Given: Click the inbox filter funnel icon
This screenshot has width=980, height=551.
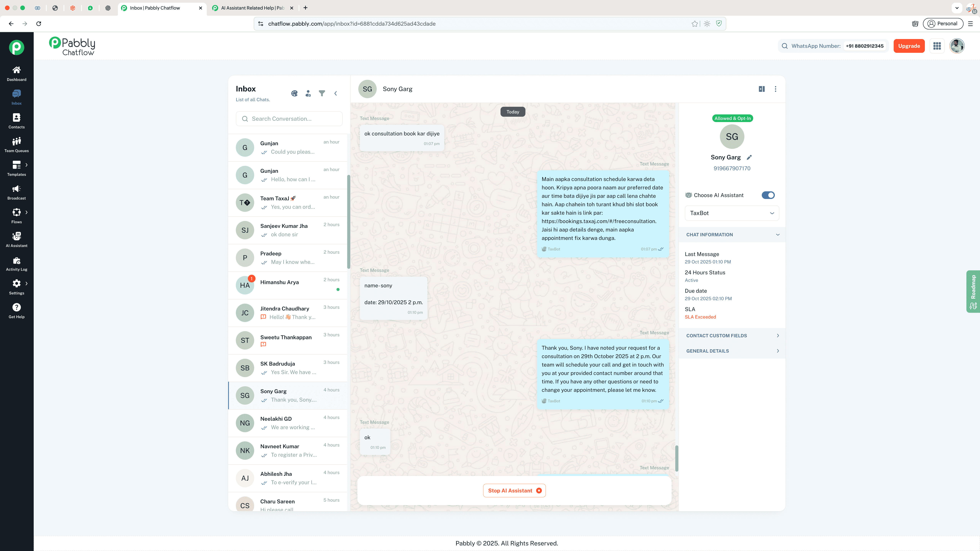Looking at the screenshot, I should [322, 93].
